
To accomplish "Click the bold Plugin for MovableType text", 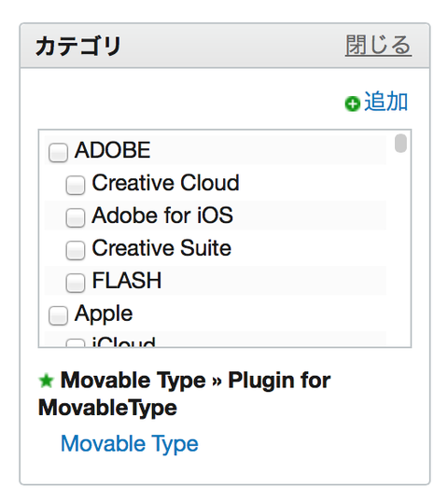I will pyautogui.click(x=185, y=394).
